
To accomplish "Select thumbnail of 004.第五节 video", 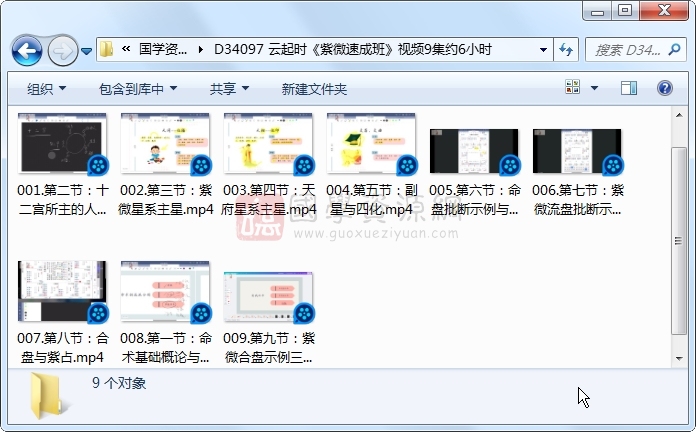I will coord(371,143).
